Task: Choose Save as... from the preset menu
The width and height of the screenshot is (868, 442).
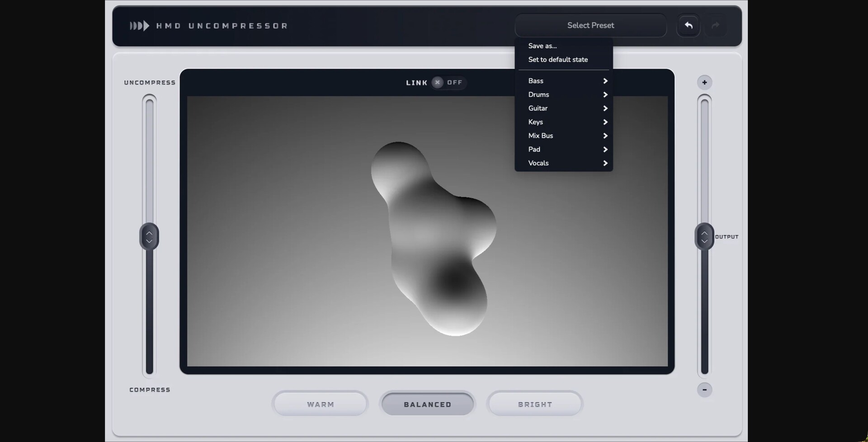Action: pos(542,46)
